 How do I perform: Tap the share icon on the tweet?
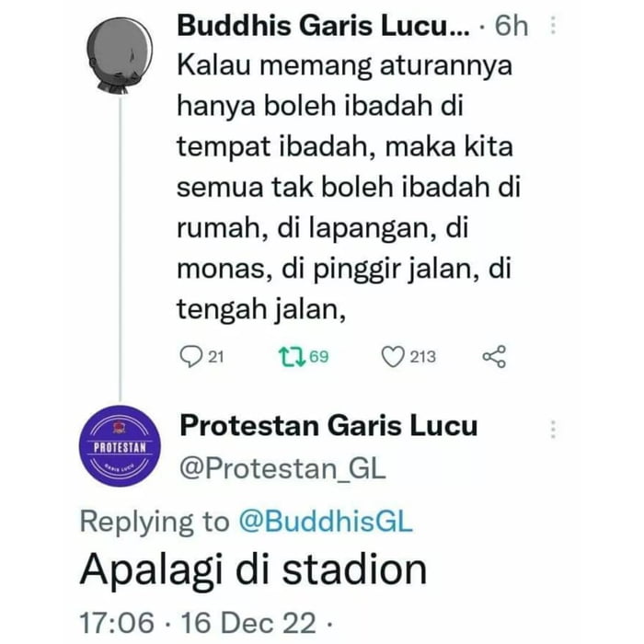coord(494,356)
